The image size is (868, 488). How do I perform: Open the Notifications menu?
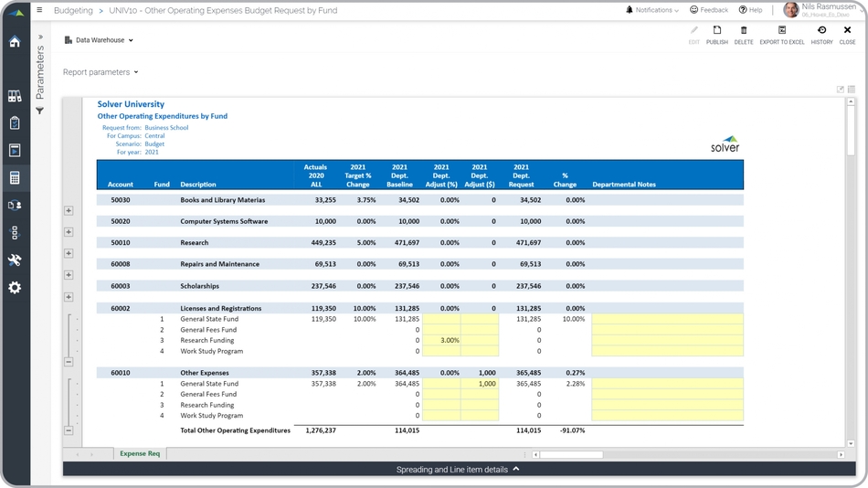pos(652,10)
